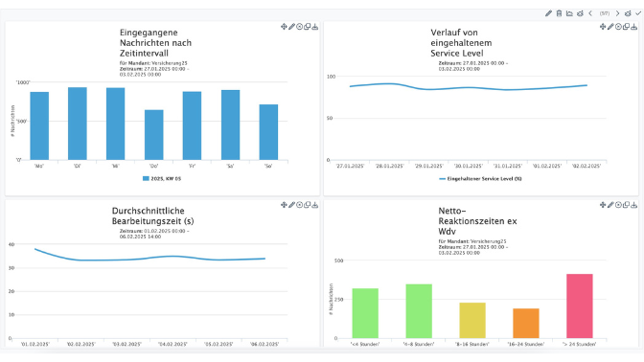This screenshot has height=362, width=644.
Task: Download the Eingegangene Nachrichten chart
Action: tap(315, 27)
